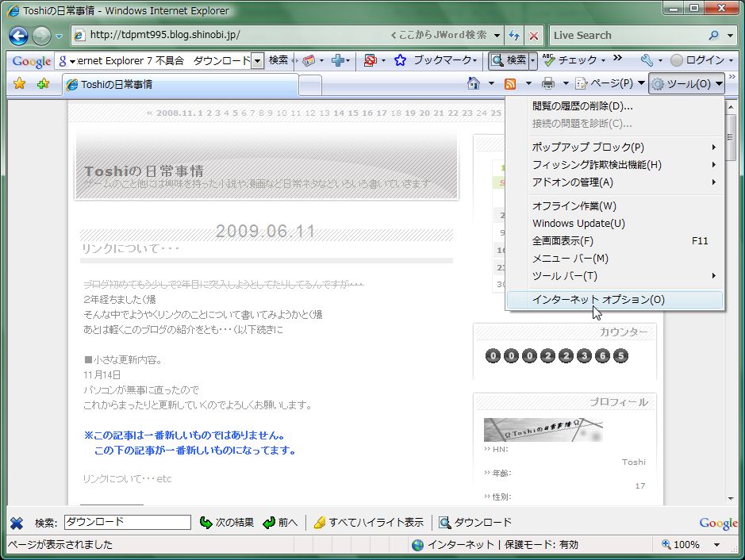Click the popup blocker icon on Google toolbar
The width and height of the screenshot is (745, 560).
coord(371,60)
